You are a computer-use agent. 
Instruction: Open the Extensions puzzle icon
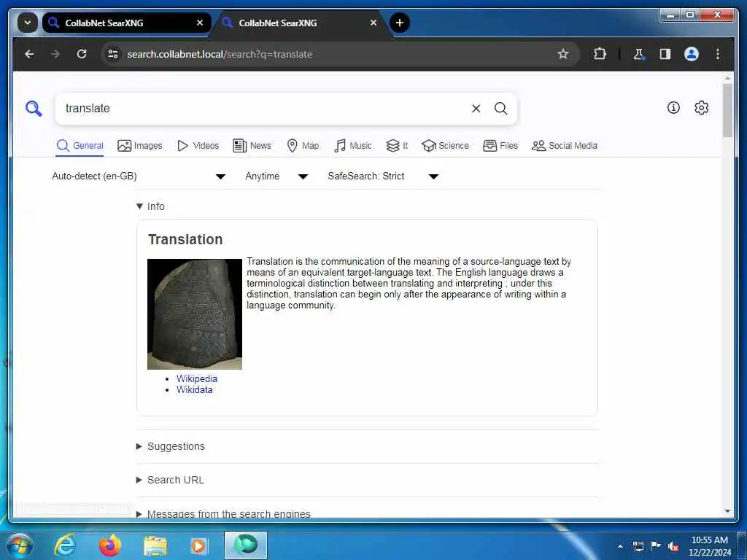click(600, 54)
